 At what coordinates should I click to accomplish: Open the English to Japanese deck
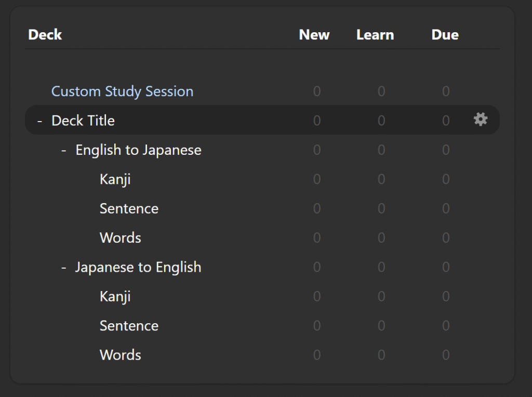[x=138, y=150]
